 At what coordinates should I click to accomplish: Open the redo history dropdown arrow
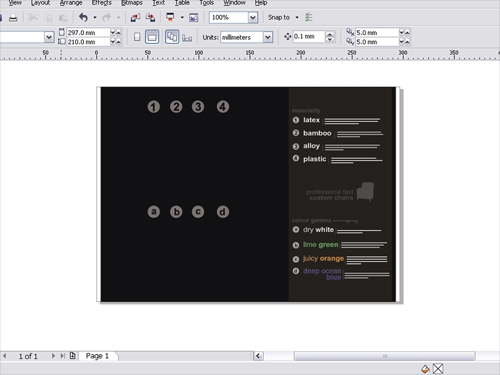(x=118, y=17)
